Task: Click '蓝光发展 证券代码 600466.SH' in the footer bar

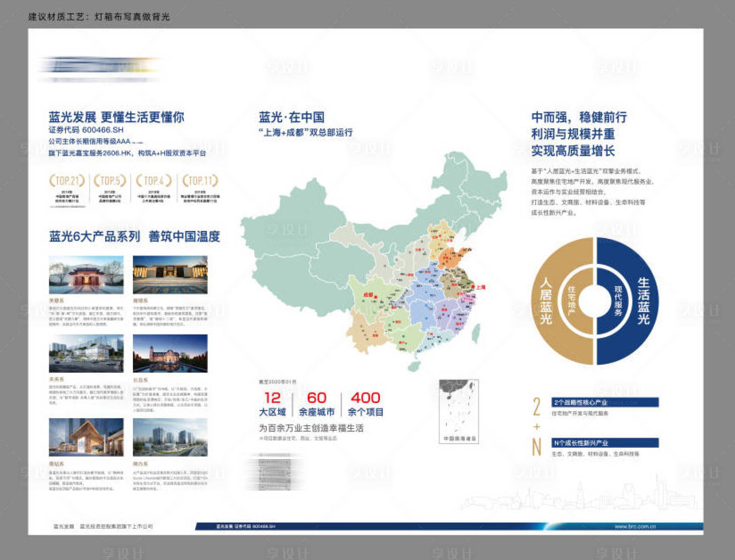Action: [x=246, y=526]
